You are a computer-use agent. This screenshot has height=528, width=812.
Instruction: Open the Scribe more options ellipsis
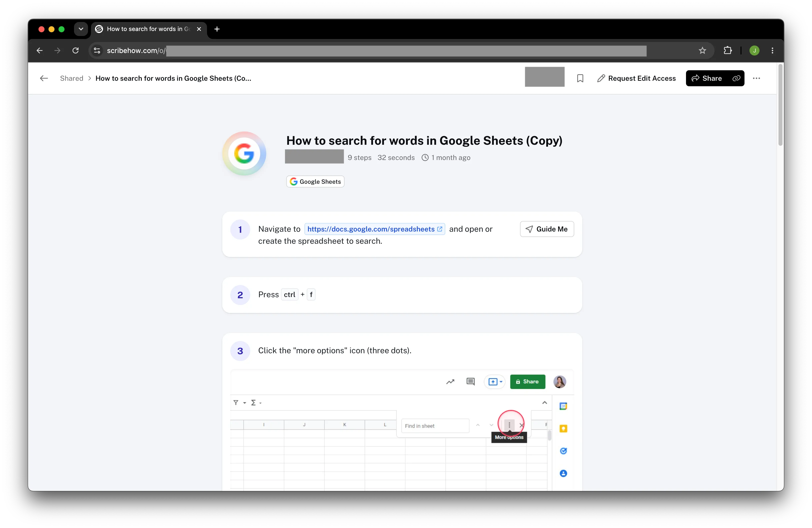pyautogui.click(x=756, y=78)
